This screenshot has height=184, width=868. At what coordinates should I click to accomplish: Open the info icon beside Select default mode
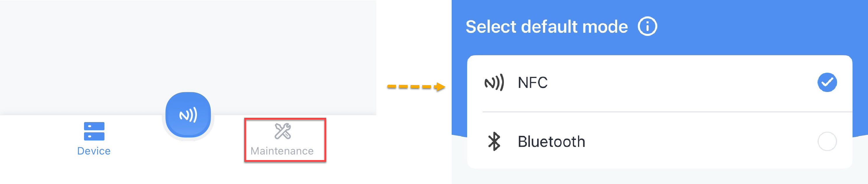647,26
